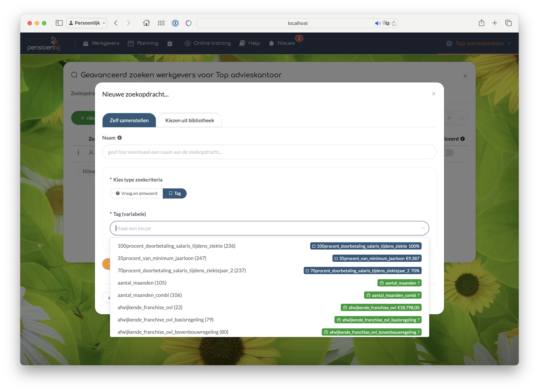Choose Vraag en antwoord criteria type
Viewport: 539px width, 392px height.
pos(136,193)
